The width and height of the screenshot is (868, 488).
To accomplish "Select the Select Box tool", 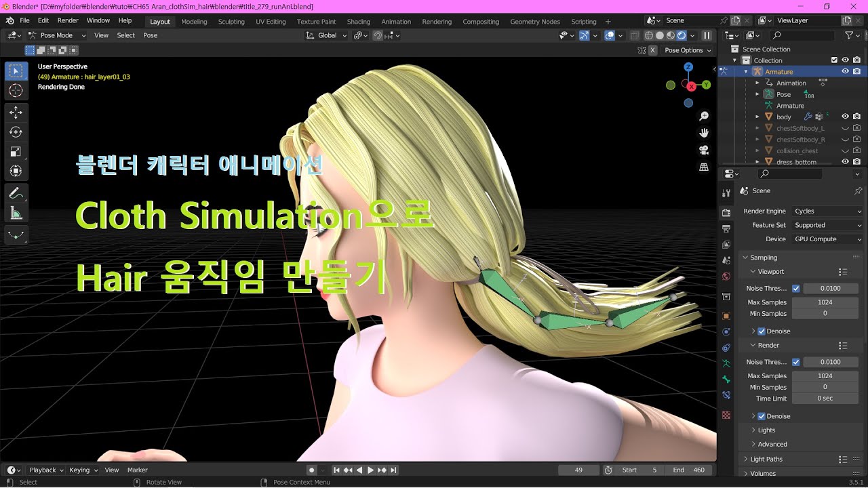I will tap(16, 71).
